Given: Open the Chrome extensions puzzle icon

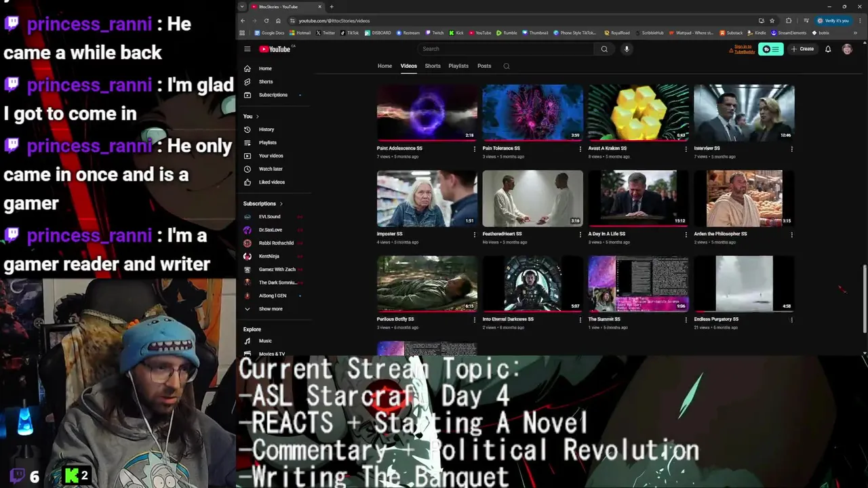Looking at the screenshot, I should tap(789, 20).
